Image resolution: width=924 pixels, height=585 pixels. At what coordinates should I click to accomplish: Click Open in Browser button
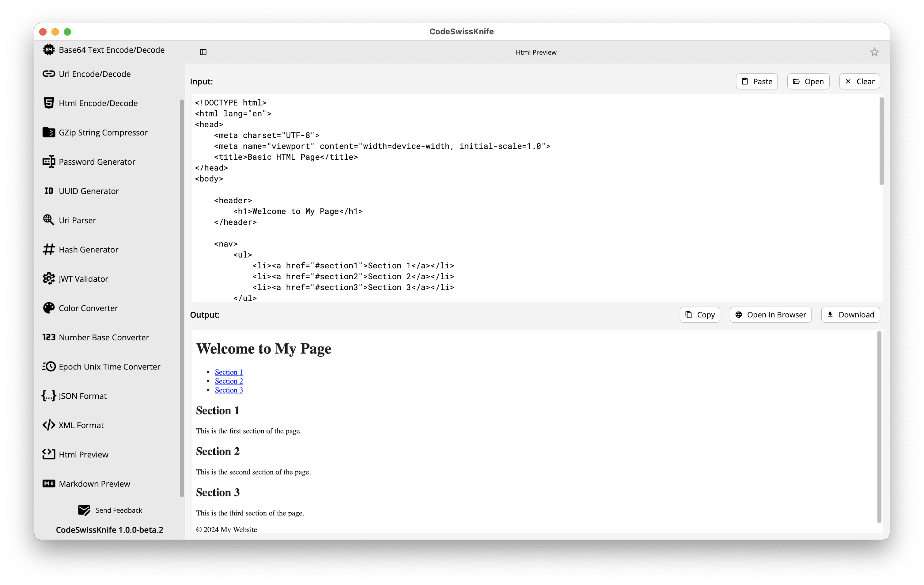click(x=771, y=315)
